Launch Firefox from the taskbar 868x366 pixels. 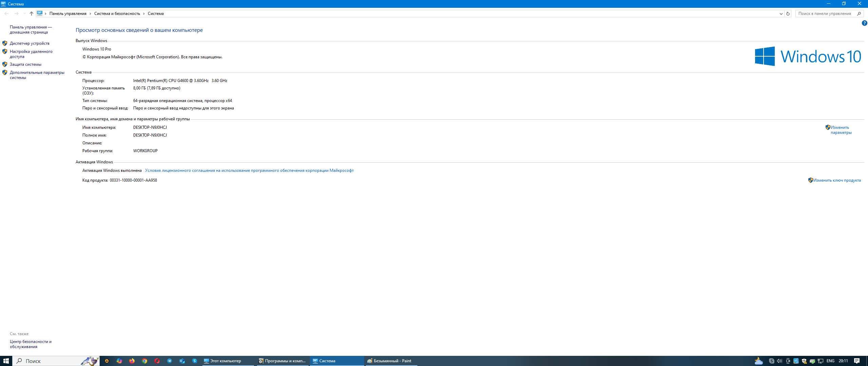pyautogui.click(x=132, y=361)
